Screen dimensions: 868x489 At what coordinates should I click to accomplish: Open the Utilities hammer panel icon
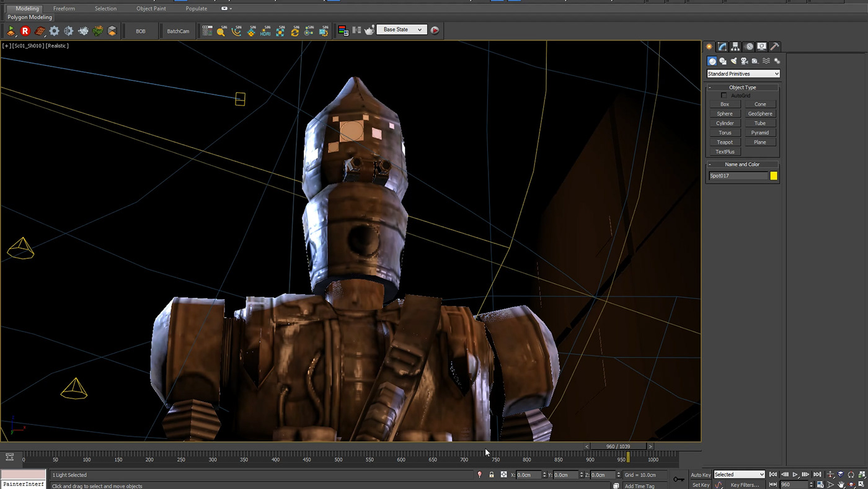coord(774,47)
